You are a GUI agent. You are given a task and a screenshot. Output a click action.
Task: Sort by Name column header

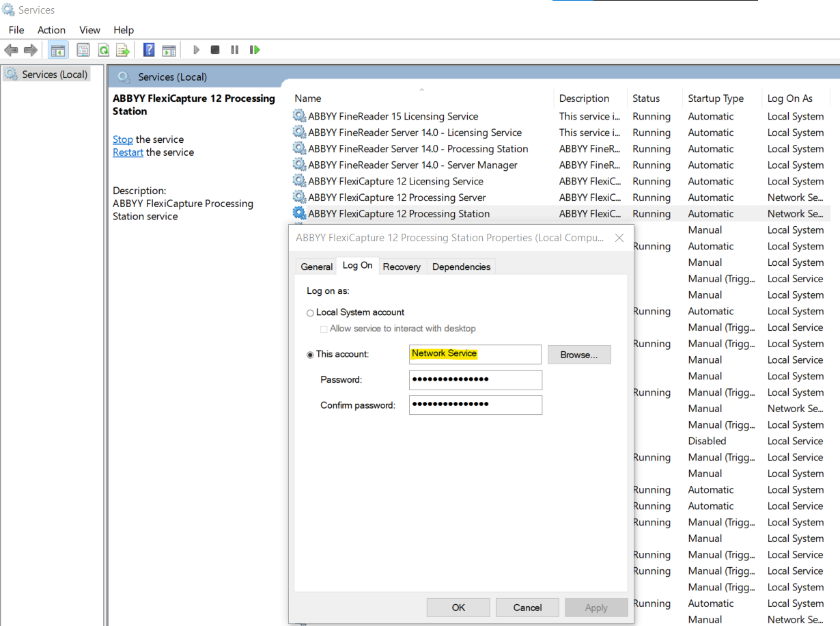click(421, 98)
